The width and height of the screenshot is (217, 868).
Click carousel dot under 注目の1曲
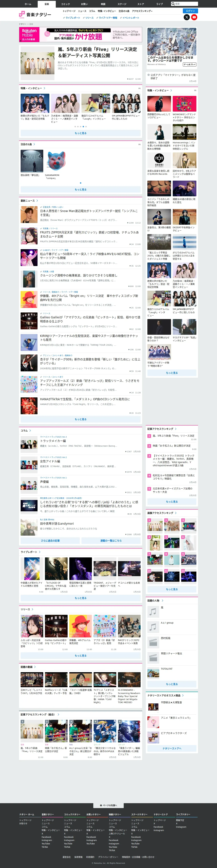click(81, 183)
